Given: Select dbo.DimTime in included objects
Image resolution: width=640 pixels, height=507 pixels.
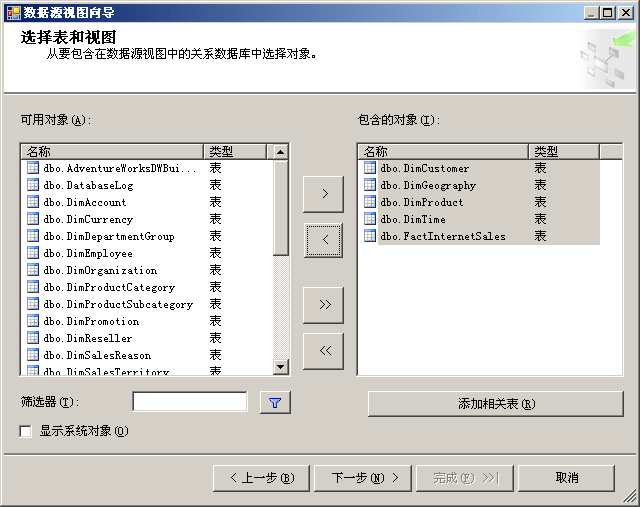Looking at the screenshot, I should coord(413,219).
